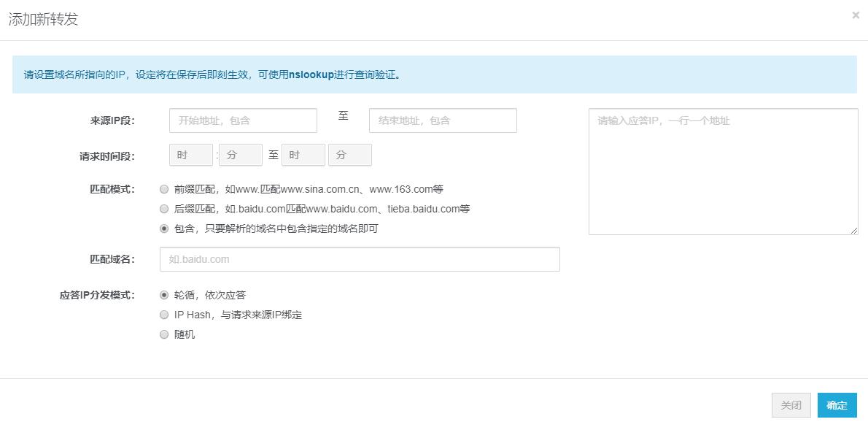868x430 pixels.
Task: Click the last 分 minute input field
Action: [x=350, y=154]
